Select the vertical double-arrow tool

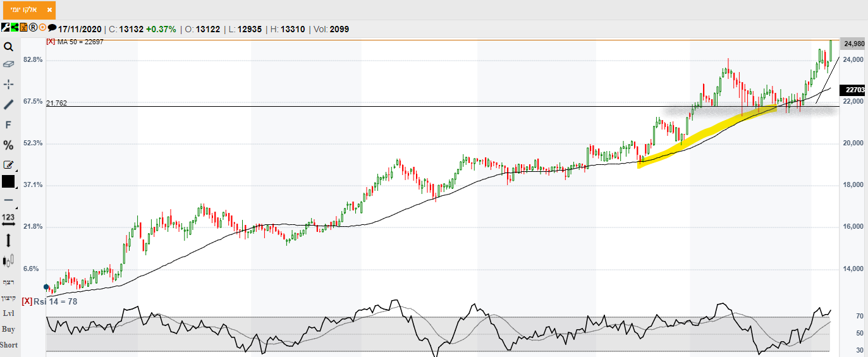coord(8,240)
